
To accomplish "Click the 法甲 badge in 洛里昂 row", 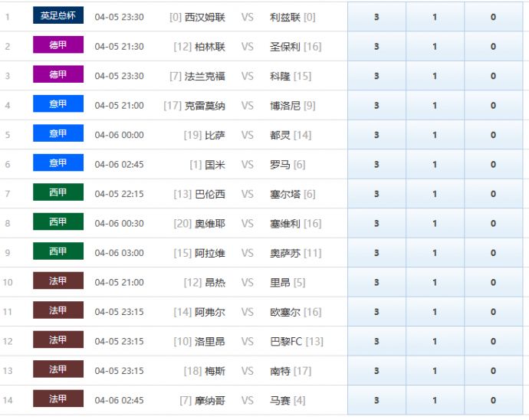I will 58,340.
